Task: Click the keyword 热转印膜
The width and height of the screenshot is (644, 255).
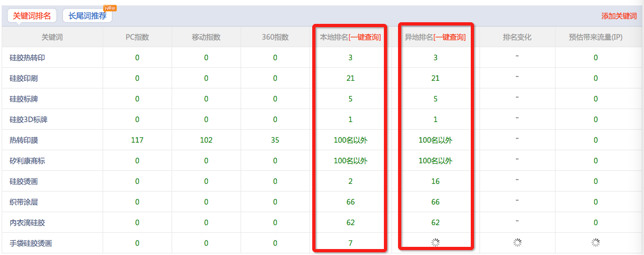Action: [x=23, y=140]
